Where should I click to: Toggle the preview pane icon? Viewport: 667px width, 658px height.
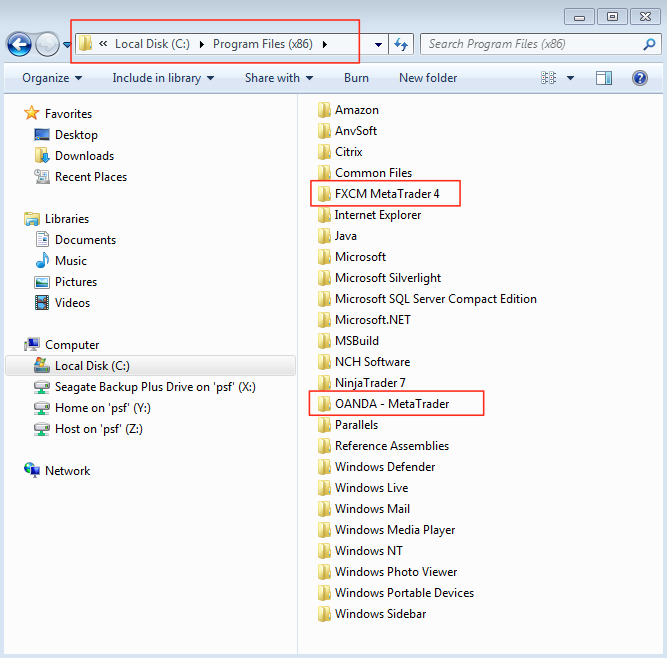[604, 78]
